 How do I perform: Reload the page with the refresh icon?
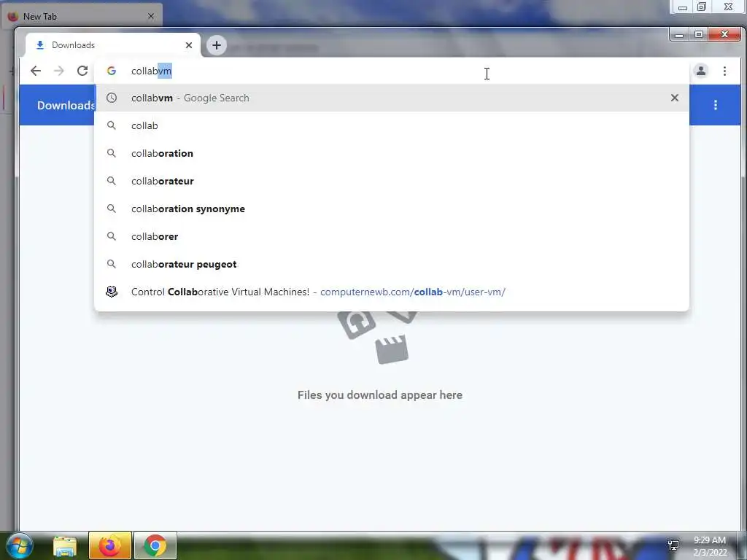pos(82,71)
